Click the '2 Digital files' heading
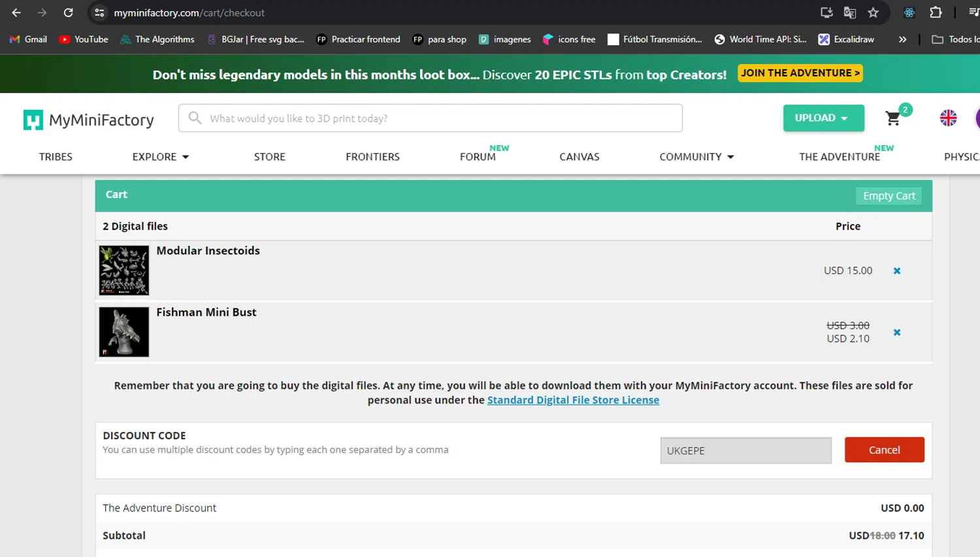This screenshot has height=557, width=980. (135, 226)
